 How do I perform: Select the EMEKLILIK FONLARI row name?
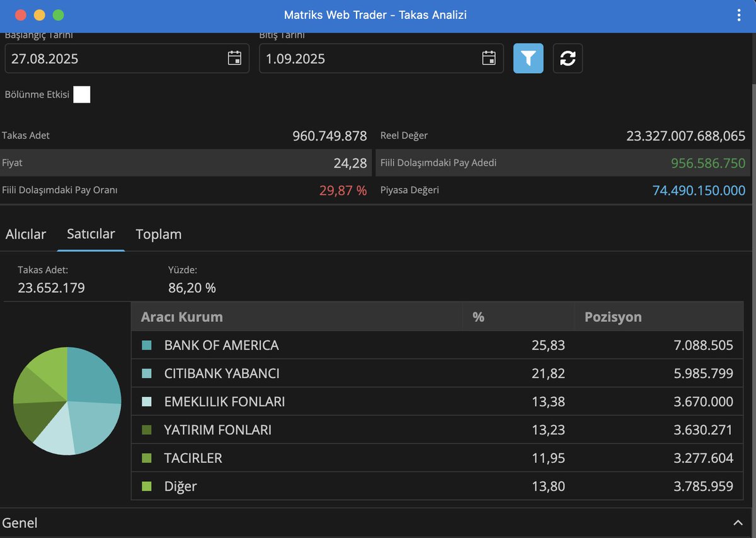[x=224, y=401]
